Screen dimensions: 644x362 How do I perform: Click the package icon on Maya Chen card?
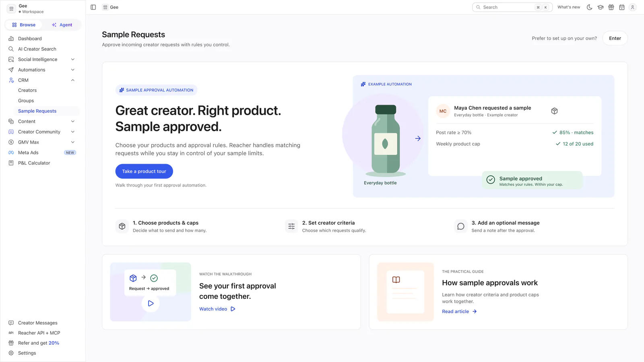point(554,111)
